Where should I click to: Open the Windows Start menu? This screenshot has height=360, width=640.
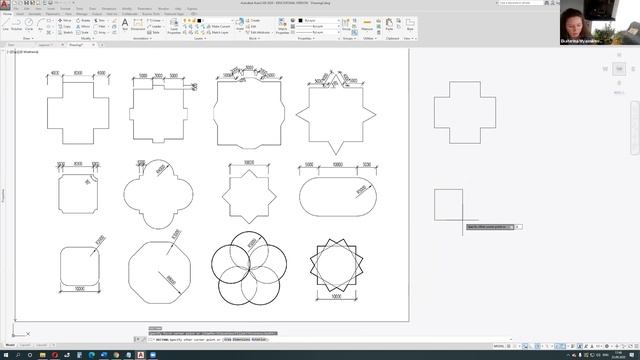[x=6, y=355]
